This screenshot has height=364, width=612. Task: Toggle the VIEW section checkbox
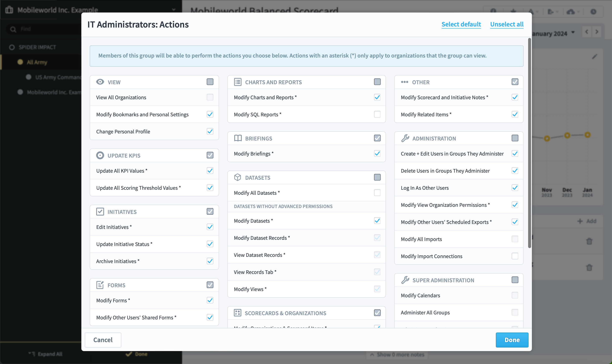pos(210,82)
